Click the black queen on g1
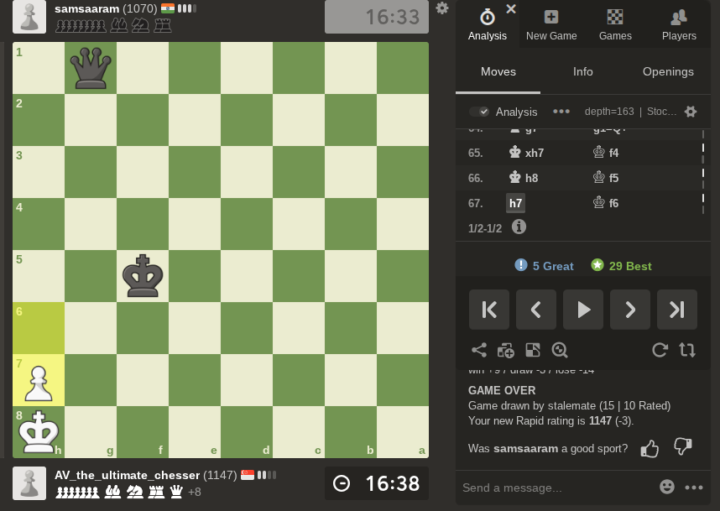 point(90,68)
